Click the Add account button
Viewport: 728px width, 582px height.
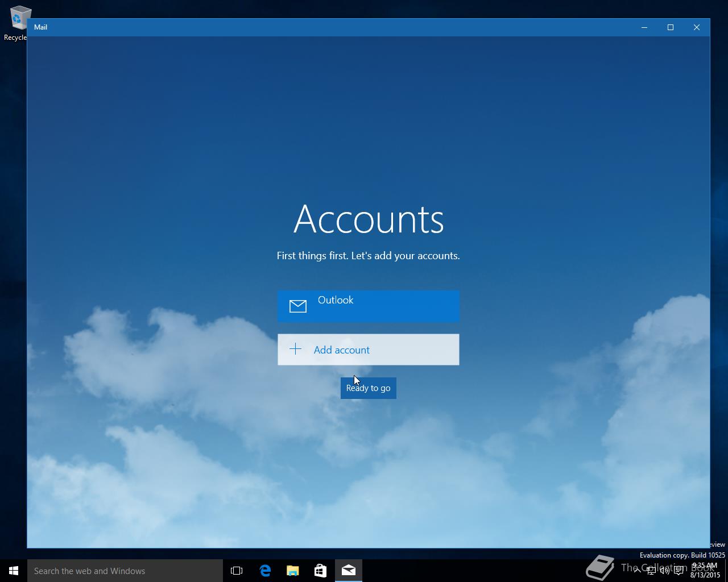(369, 350)
